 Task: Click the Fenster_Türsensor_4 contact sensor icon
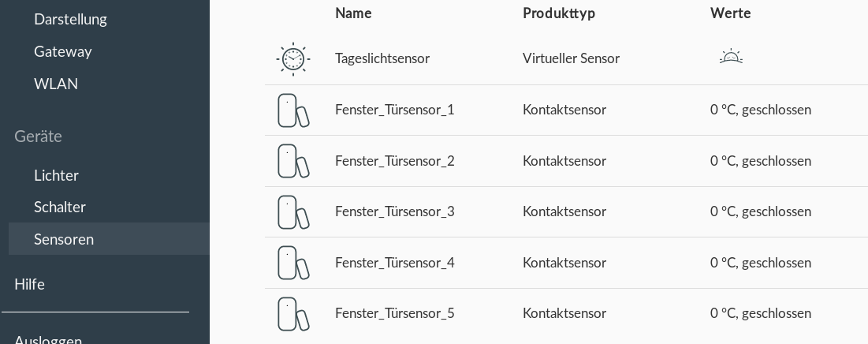pyautogui.click(x=292, y=263)
